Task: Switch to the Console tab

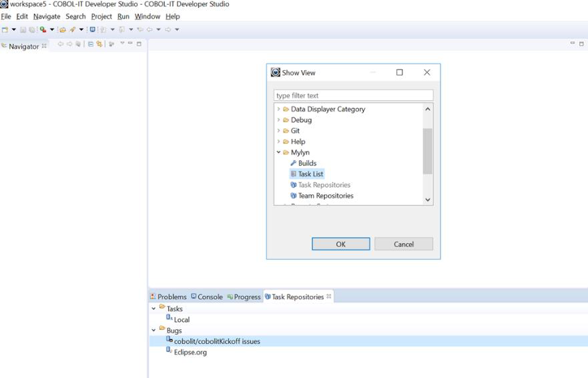Action: (206, 297)
